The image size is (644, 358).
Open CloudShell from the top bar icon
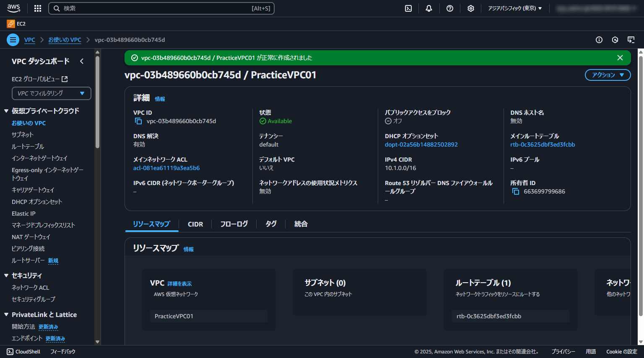(408, 8)
